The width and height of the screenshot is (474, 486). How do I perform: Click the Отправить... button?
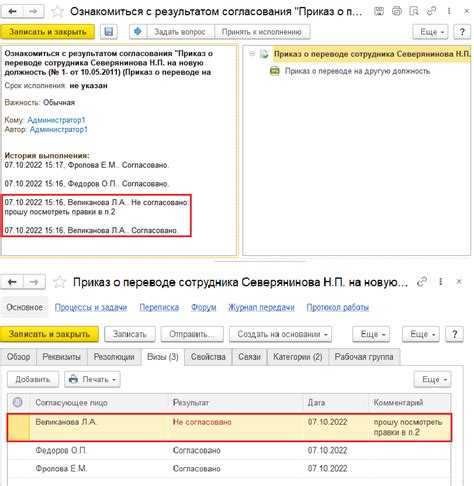click(192, 334)
